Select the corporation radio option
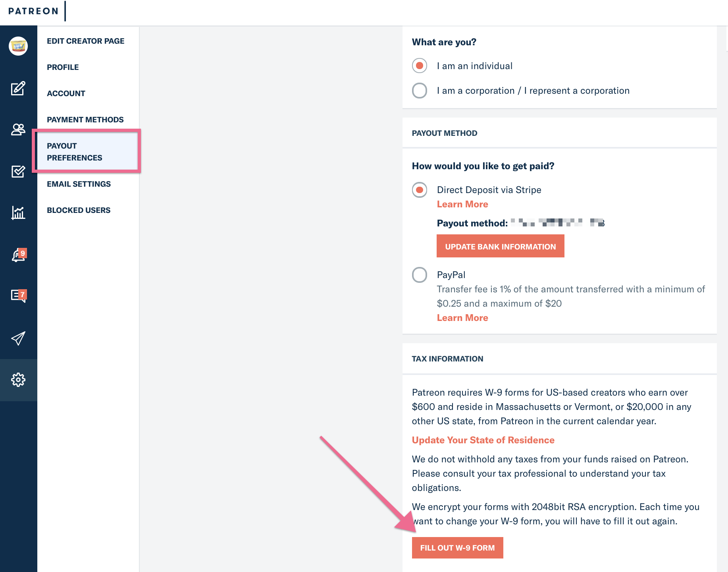Image resolution: width=728 pixels, height=572 pixels. click(x=420, y=91)
